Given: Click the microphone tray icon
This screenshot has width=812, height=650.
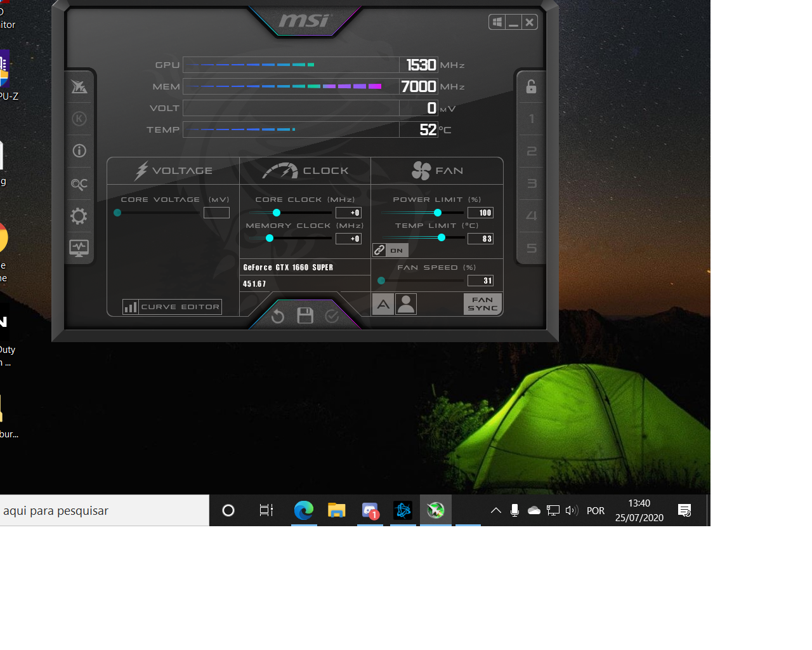Looking at the screenshot, I should point(514,510).
